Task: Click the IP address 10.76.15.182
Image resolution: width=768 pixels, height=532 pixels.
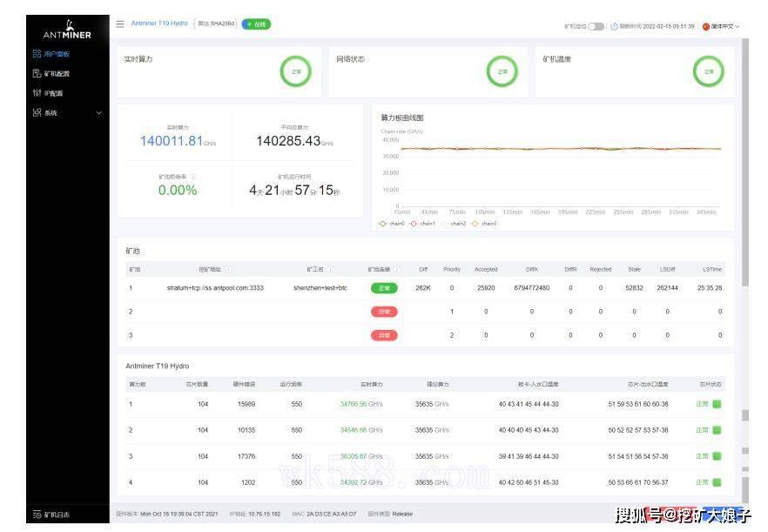Action: tap(265, 514)
